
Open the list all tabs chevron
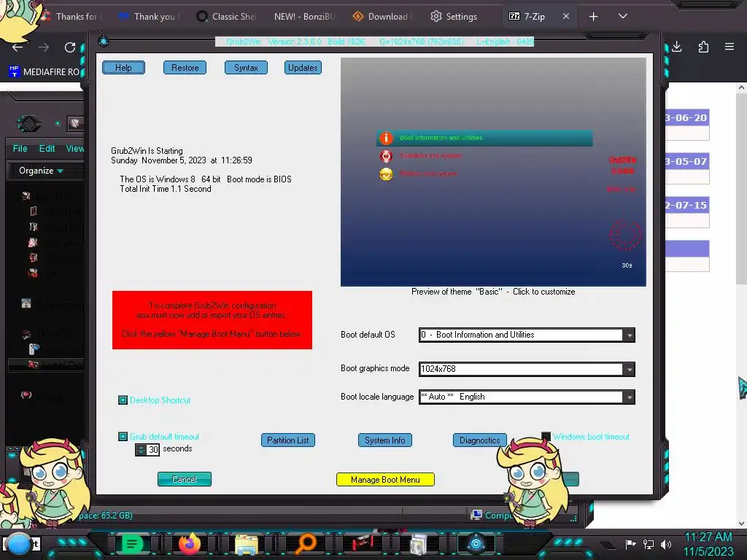623,16
